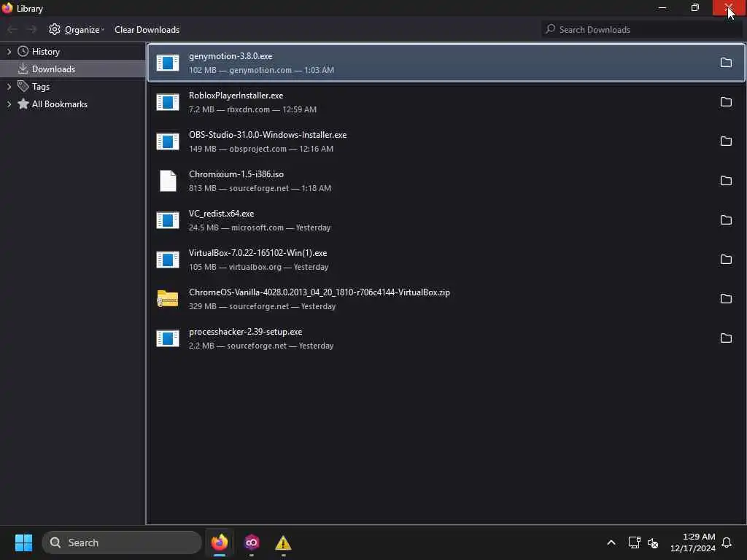Click '813 MB — sourceforge.net — 1:18 AM' details
Viewport: 747px width, 560px height.
260,188
